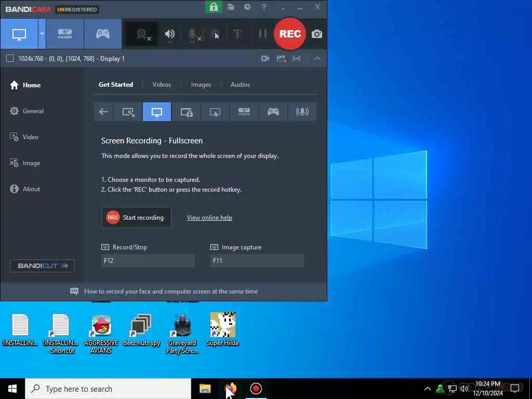Toggle speaker sound recording

tap(170, 34)
